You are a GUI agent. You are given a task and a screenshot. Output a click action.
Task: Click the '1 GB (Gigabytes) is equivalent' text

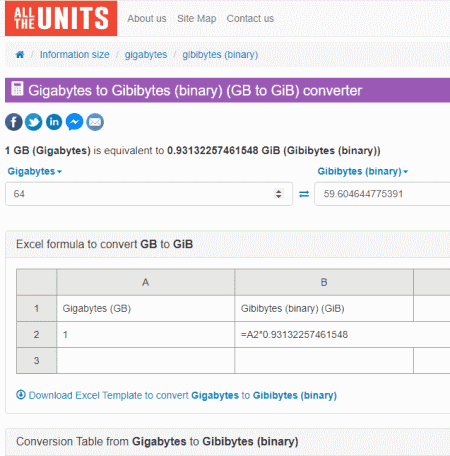pyautogui.click(x=193, y=150)
